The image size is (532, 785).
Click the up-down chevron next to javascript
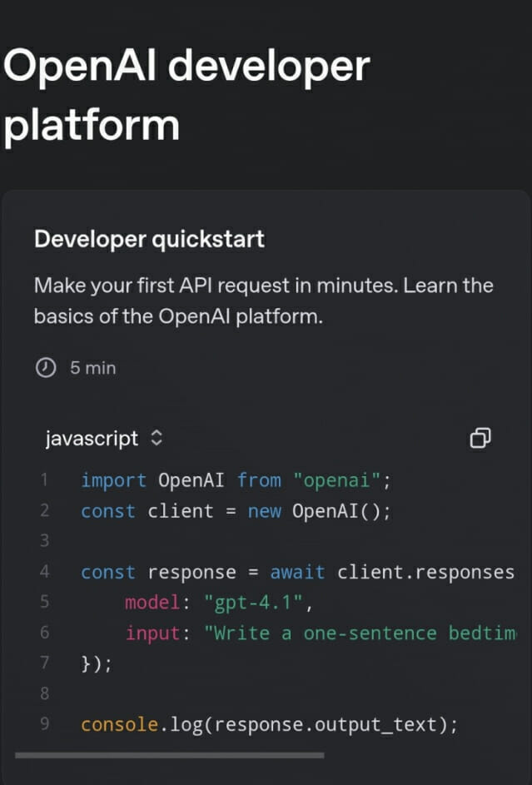click(157, 438)
